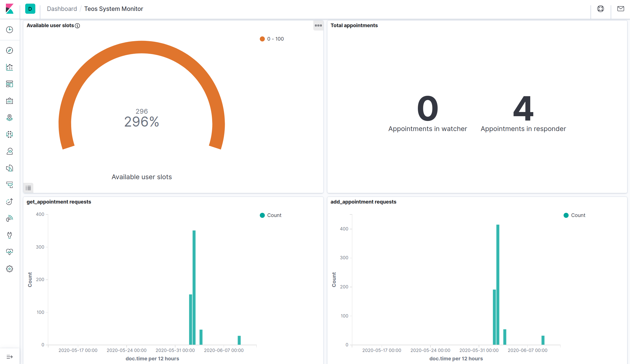Click Appointments in responder metric 4
The image size is (630, 364).
click(x=523, y=108)
